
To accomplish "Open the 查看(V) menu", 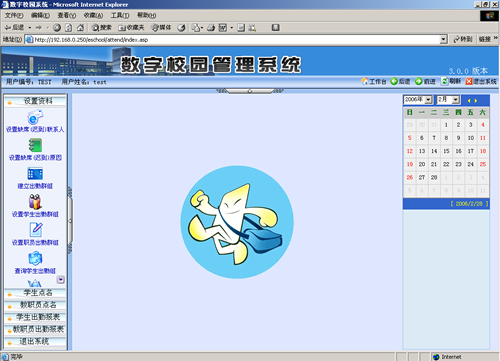I will point(67,15).
